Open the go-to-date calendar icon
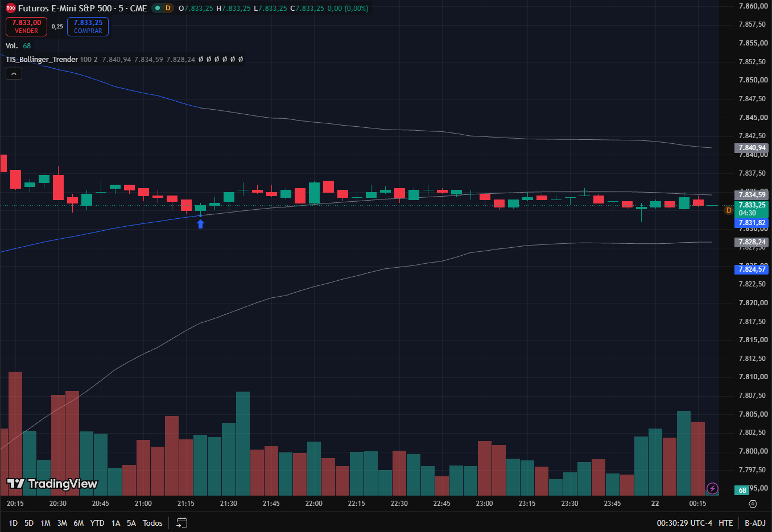772x532 pixels. coord(182,523)
